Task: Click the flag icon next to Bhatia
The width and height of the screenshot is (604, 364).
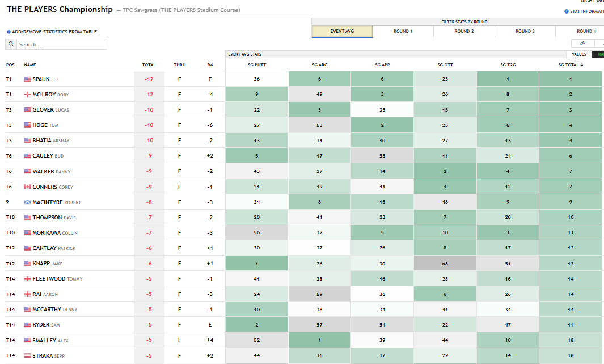Action: (x=27, y=141)
